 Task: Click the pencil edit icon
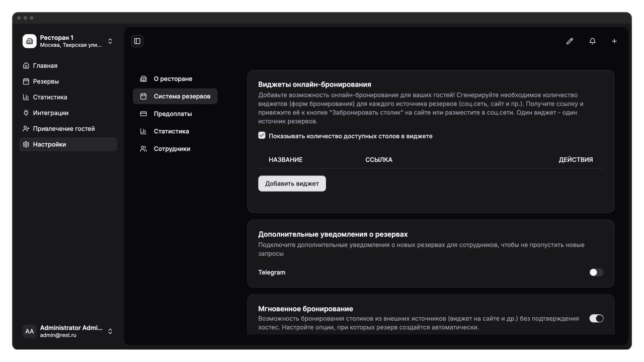570,41
